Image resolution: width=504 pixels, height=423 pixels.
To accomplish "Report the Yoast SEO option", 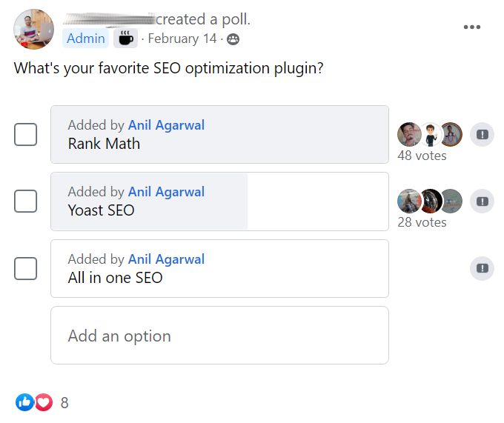I will [482, 201].
